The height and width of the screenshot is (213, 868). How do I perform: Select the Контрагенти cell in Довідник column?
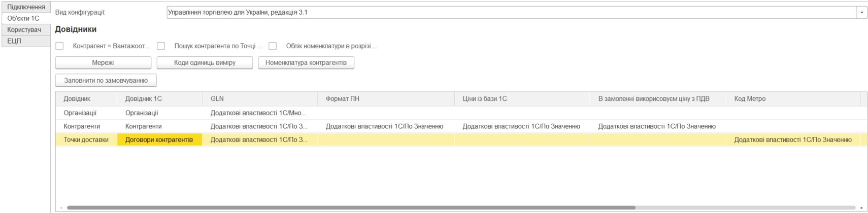86,126
